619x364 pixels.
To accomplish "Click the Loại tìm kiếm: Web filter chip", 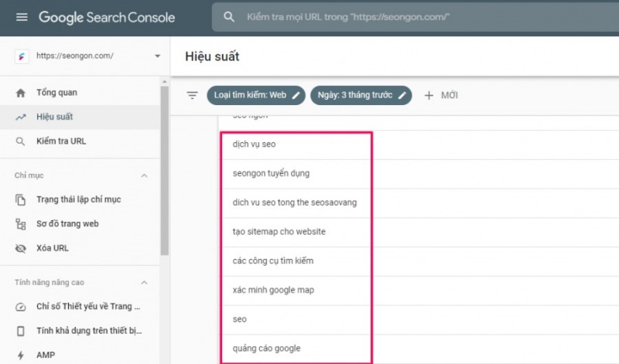I will 256,95.
